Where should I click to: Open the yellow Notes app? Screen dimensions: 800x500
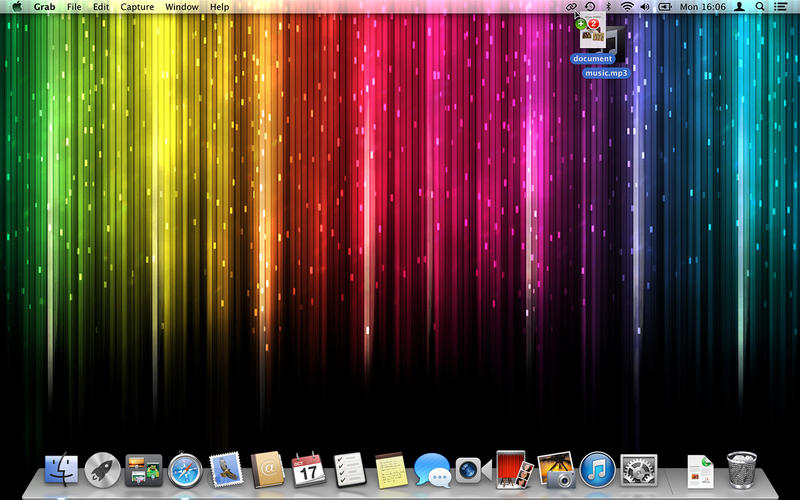[389, 468]
